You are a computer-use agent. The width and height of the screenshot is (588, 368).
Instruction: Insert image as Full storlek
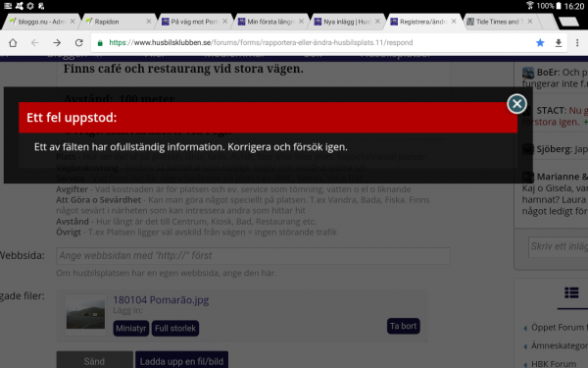click(175, 328)
